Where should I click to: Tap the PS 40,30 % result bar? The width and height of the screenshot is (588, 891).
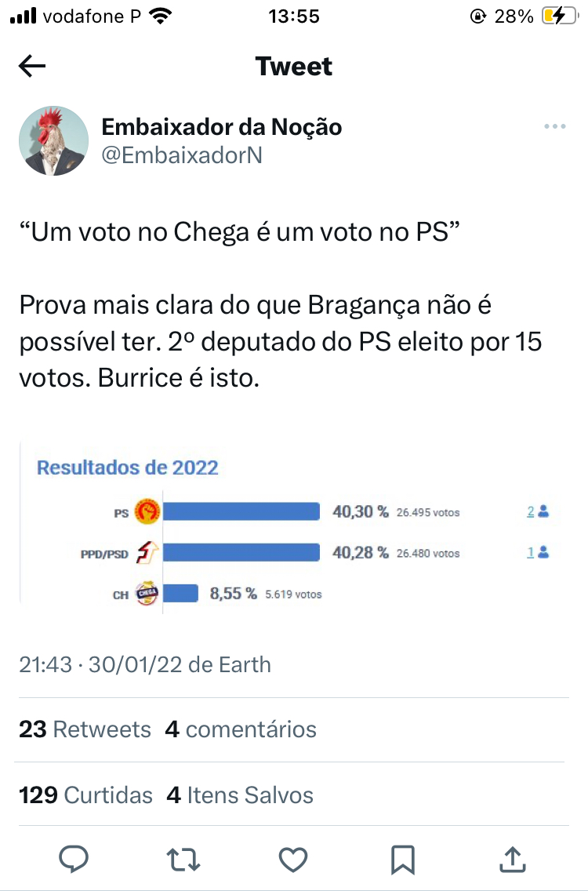tap(241, 512)
